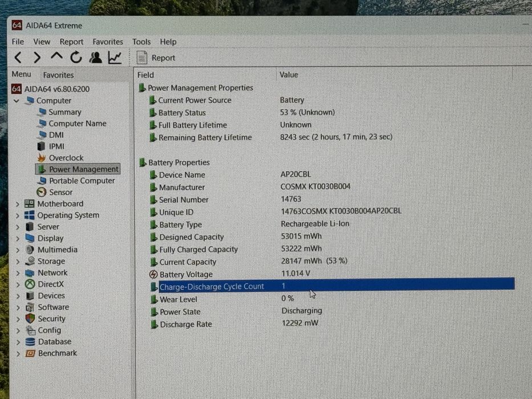The width and height of the screenshot is (532, 399).
Task: Expand the Devices node chevron
Action: [x=18, y=296]
